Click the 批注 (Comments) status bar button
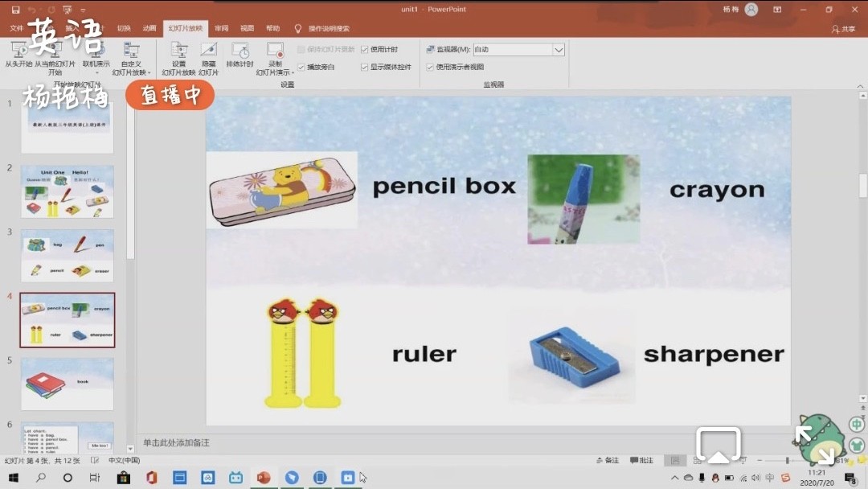 point(642,460)
